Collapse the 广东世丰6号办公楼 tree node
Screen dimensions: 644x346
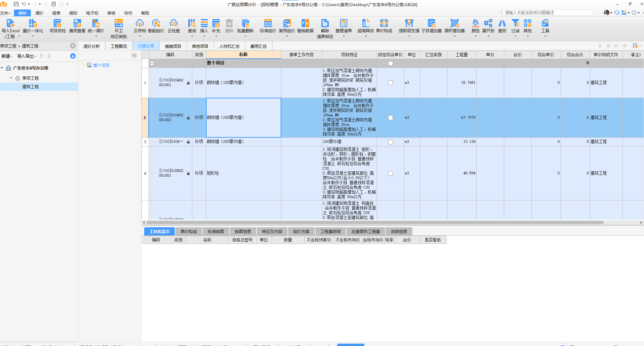[x=2, y=68]
